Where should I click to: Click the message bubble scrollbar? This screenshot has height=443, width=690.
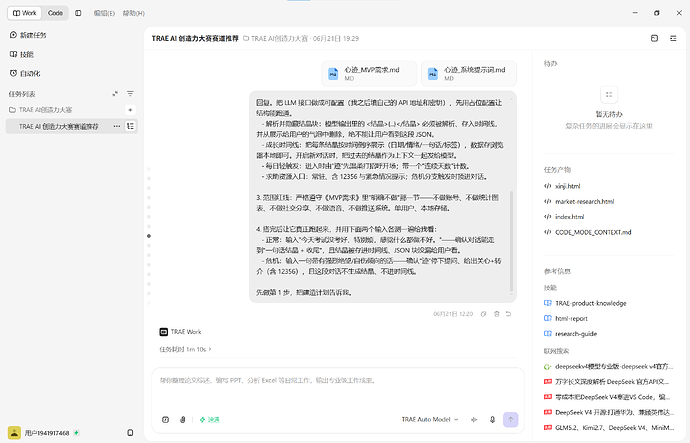click(x=511, y=241)
